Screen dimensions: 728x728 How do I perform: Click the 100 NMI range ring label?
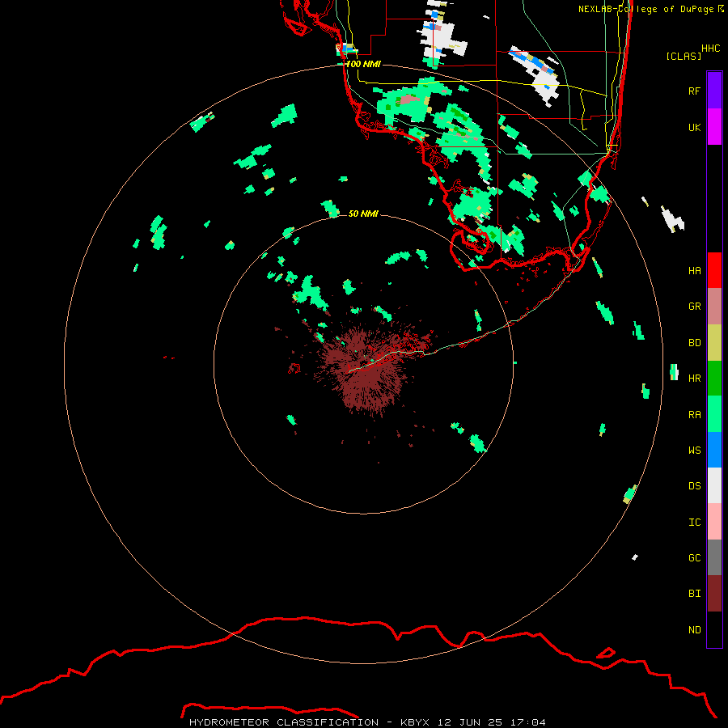[x=363, y=64]
